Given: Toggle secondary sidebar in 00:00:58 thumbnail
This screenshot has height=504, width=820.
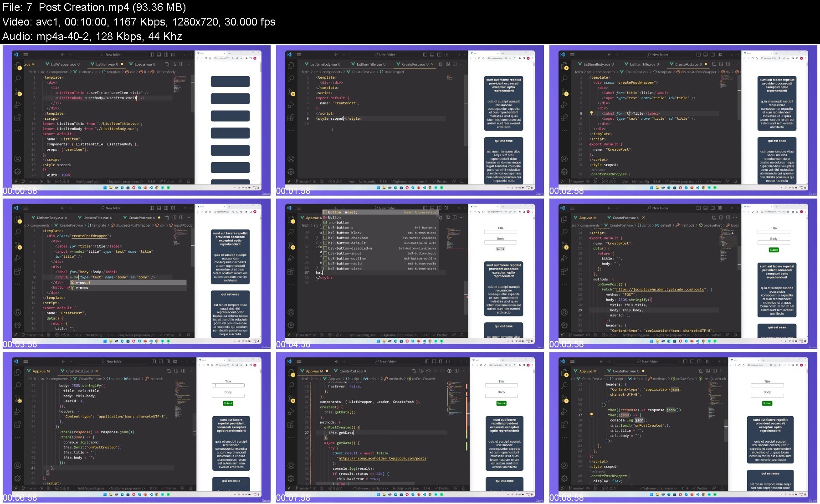Looking at the screenshot, I should pos(166,55).
